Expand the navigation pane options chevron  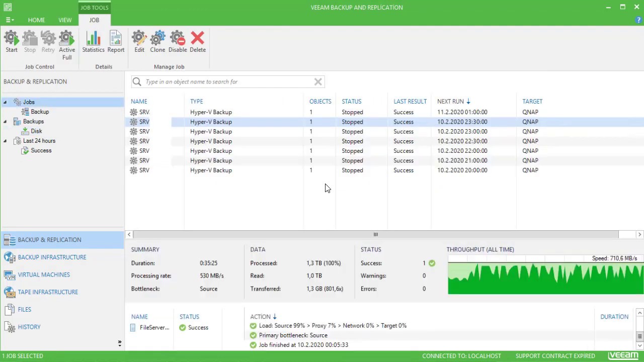(119, 344)
